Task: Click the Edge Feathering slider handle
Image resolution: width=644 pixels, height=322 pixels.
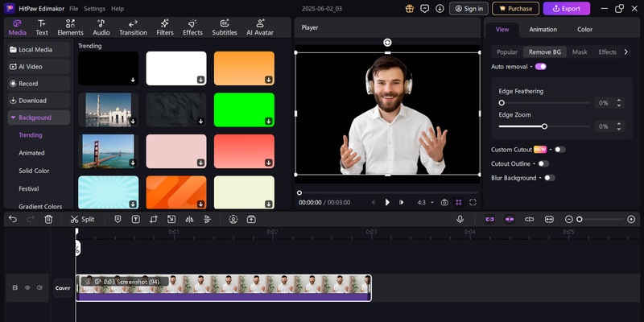Action: point(502,103)
